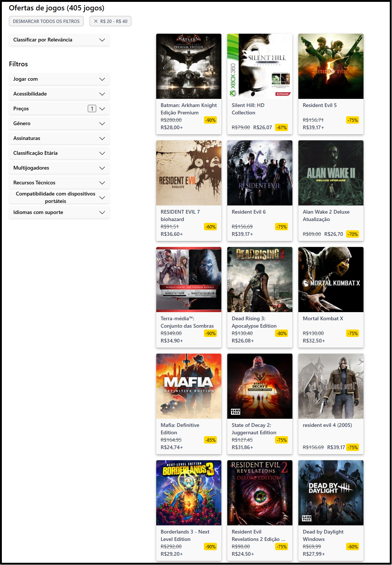Click the Filtros section heading
Screen dimensions: 392x565
(x=19, y=64)
